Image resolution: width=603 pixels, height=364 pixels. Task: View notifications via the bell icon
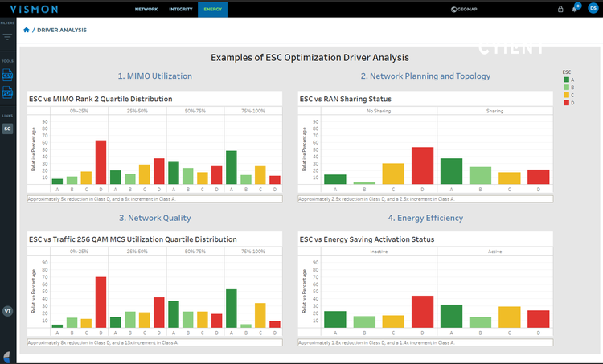pos(574,9)
